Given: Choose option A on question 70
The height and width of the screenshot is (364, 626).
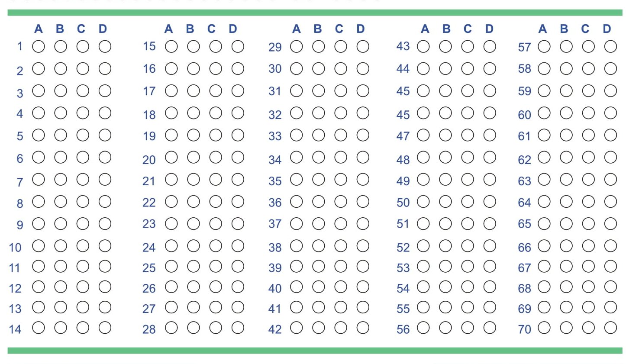Looking at the screenshot, I should point(544,328).
